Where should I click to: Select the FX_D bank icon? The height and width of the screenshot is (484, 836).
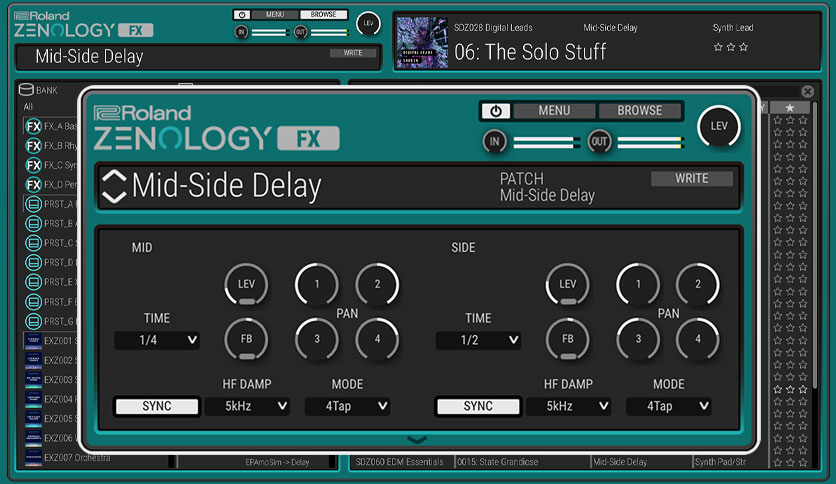point(34,184)
